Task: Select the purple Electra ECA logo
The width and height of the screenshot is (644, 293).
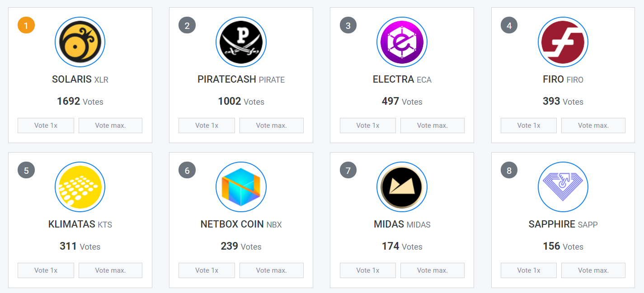Action: click(x=402, y=42)
